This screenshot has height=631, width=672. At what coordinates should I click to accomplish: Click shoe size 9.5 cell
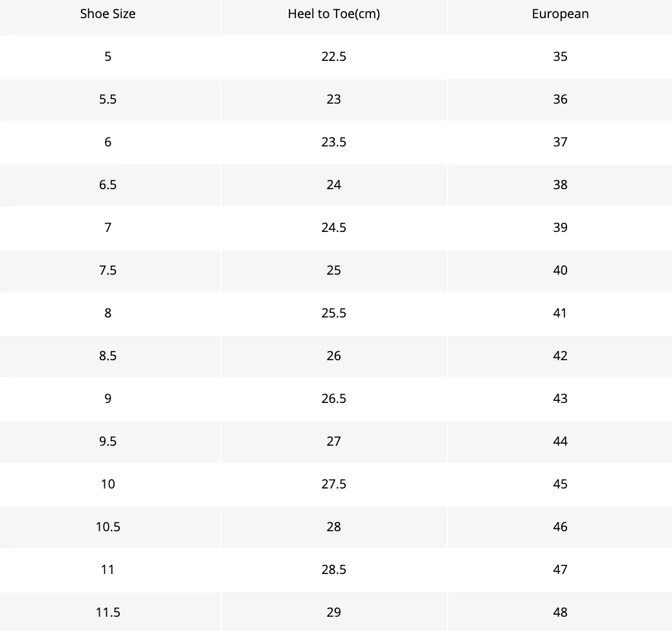point(107,441)
